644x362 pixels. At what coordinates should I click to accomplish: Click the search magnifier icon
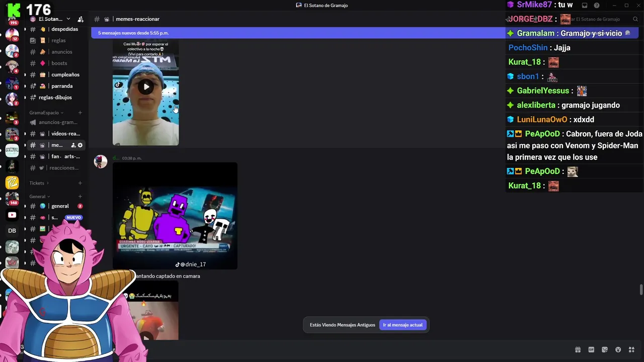pos(636,19)
